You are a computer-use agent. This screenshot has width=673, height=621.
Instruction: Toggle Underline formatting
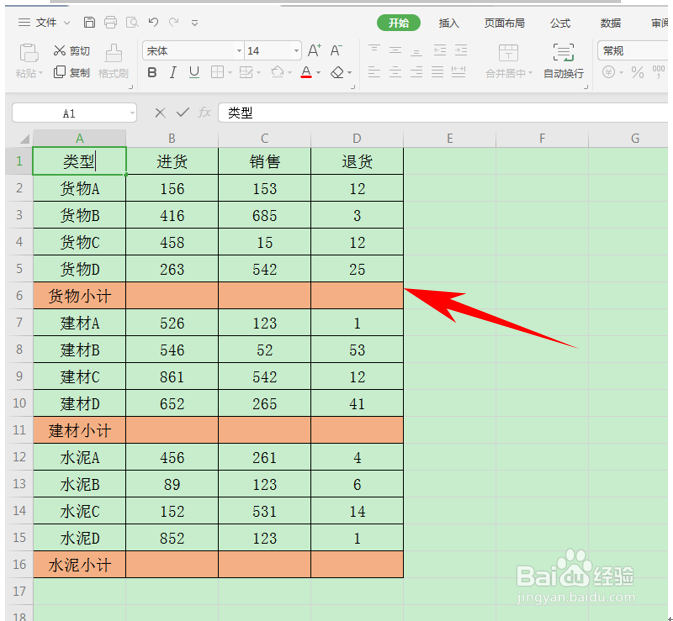pos(194,73)
